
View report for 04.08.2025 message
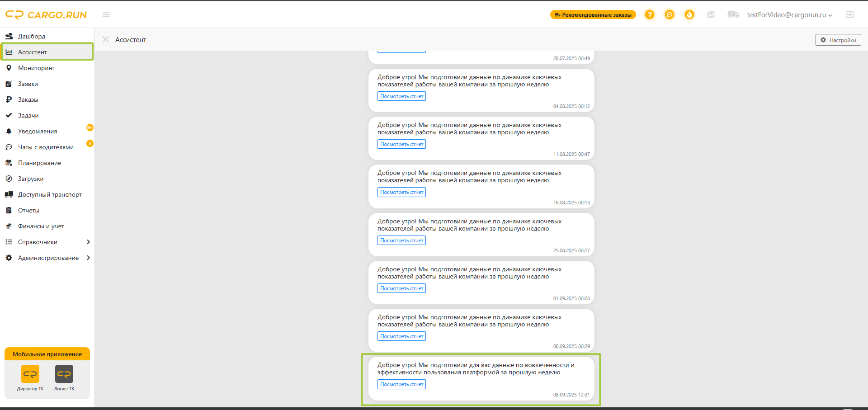[x=401, y=96]
